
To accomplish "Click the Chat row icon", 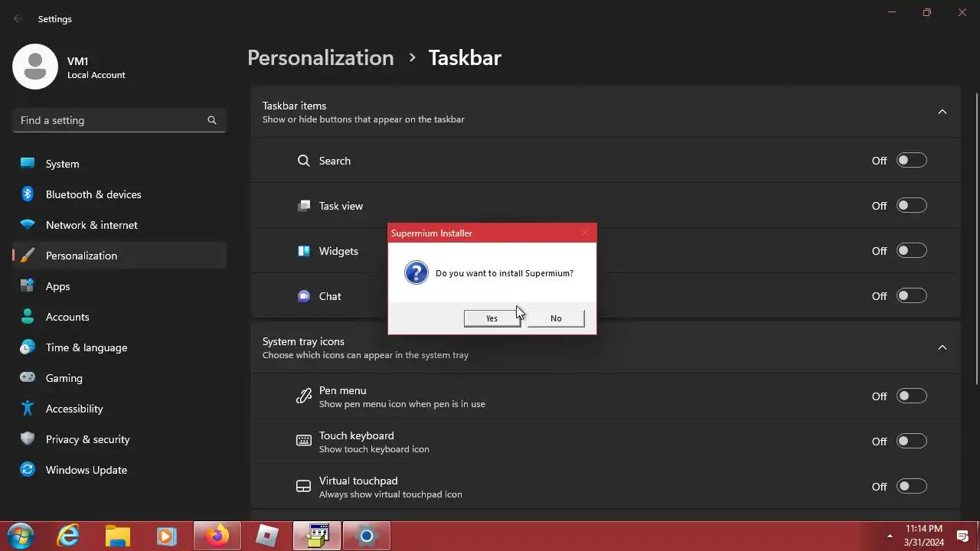I will [304, 296].
